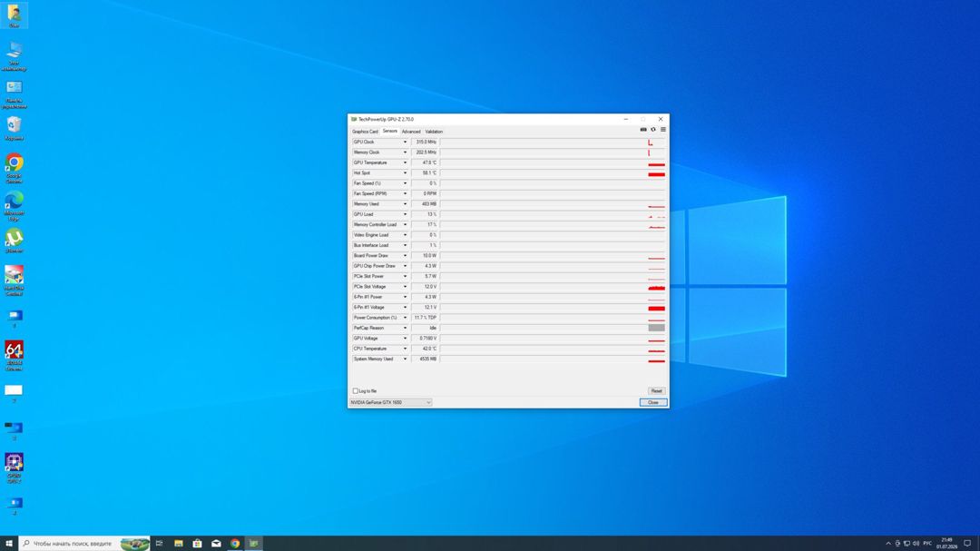Click the GPU Temperature history graph
Screen dimensions: 980x551
553,162
